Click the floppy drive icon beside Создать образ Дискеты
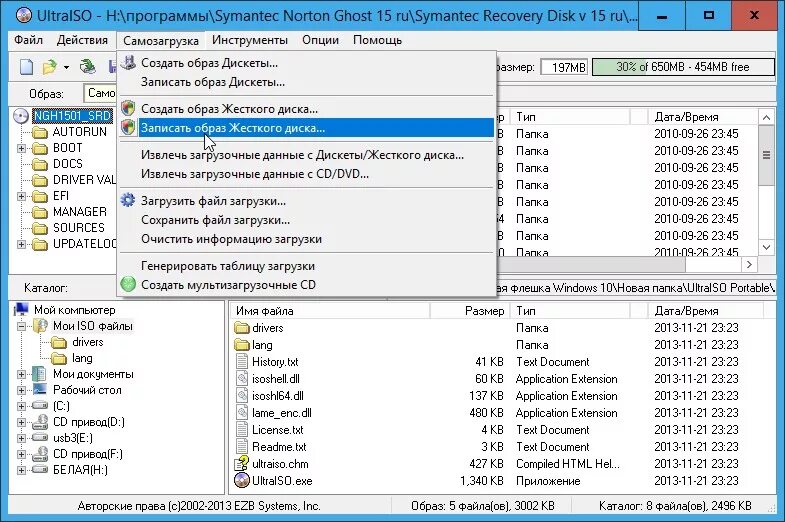 [128, 63]
